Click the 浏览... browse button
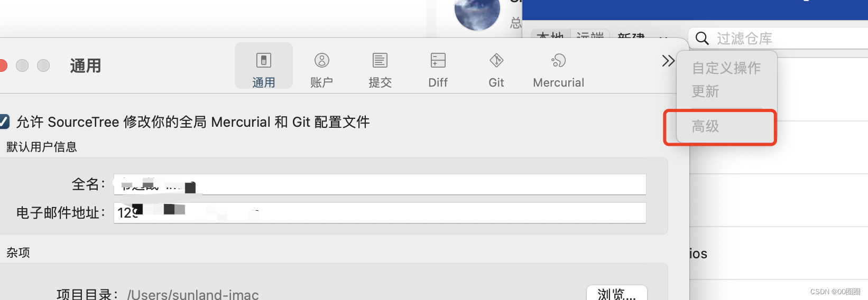The height and width of the screenshot is (300, 868). [617, 293]
